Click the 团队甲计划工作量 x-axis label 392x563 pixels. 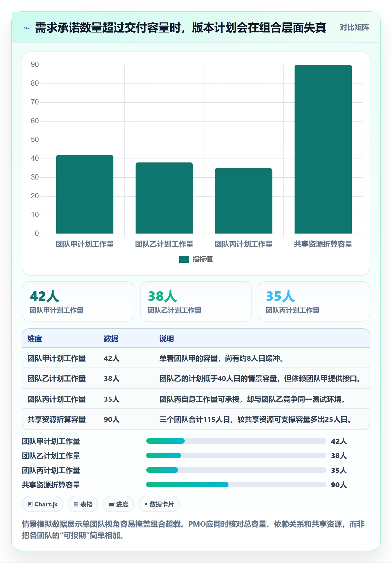85,244
